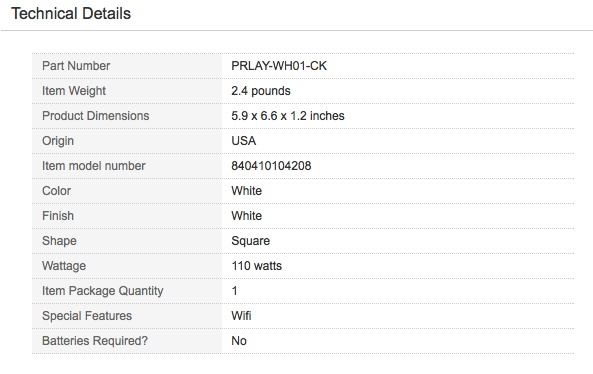Click the Color row label

tap(56, 191)
